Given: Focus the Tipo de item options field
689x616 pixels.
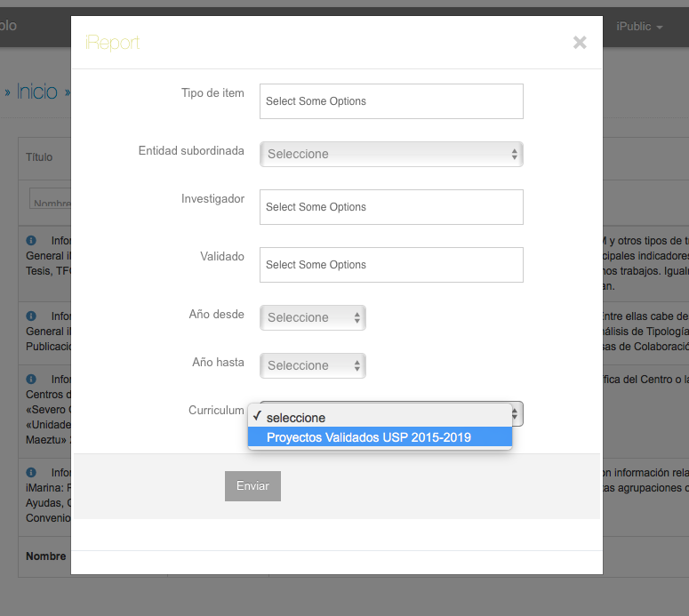Looking at the screenshot, I should click(x=391, y=101).
